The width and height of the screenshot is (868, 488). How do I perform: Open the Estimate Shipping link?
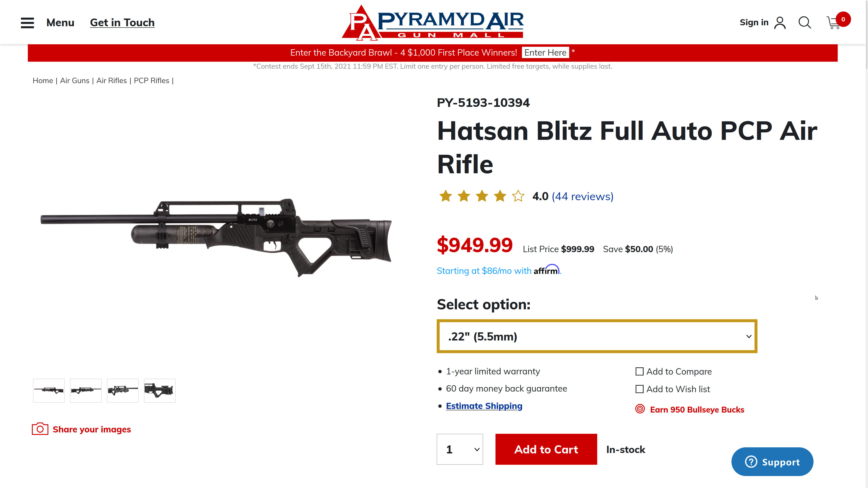484,406
